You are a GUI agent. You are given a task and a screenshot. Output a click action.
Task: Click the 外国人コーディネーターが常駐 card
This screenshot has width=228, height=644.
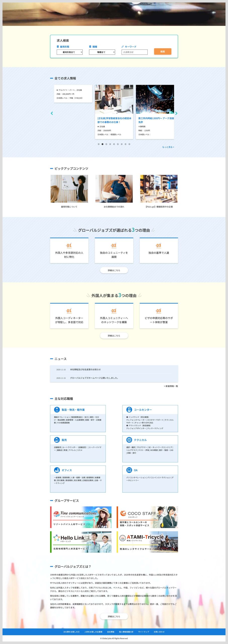69,315
